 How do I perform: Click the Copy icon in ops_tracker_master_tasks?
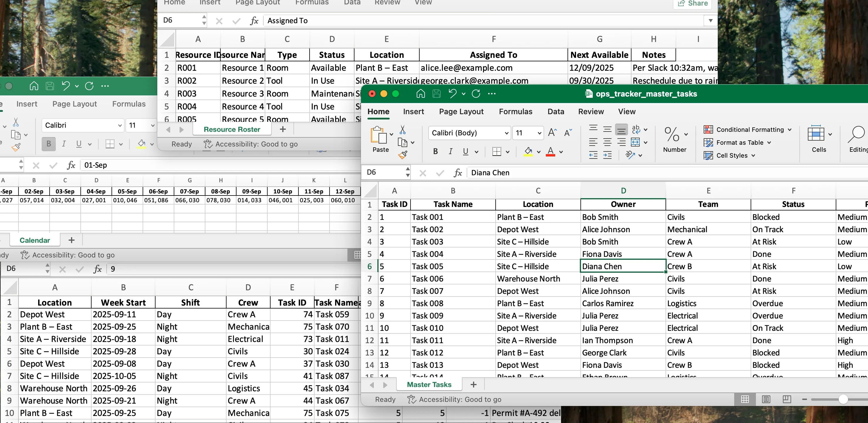[402, 143]
